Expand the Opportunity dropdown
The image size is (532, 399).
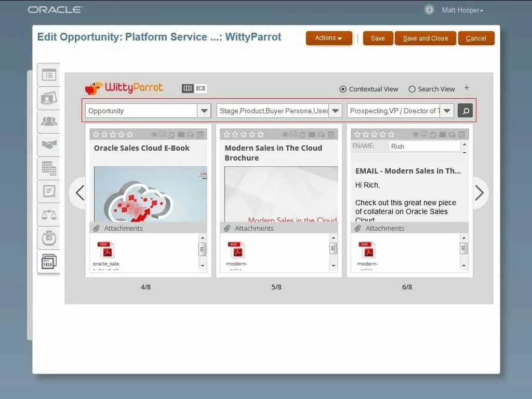[x=204, y=111]
